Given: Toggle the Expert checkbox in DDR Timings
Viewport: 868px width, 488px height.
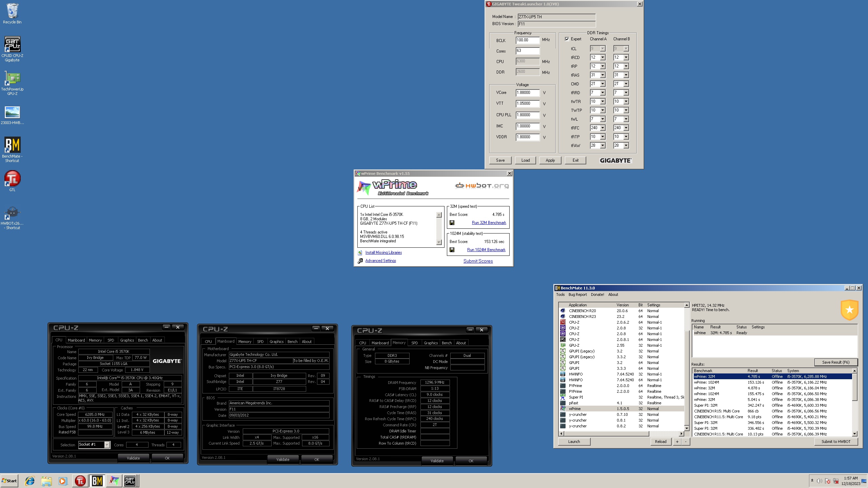Looking at the screenshot, I should [x=567, y=39].
